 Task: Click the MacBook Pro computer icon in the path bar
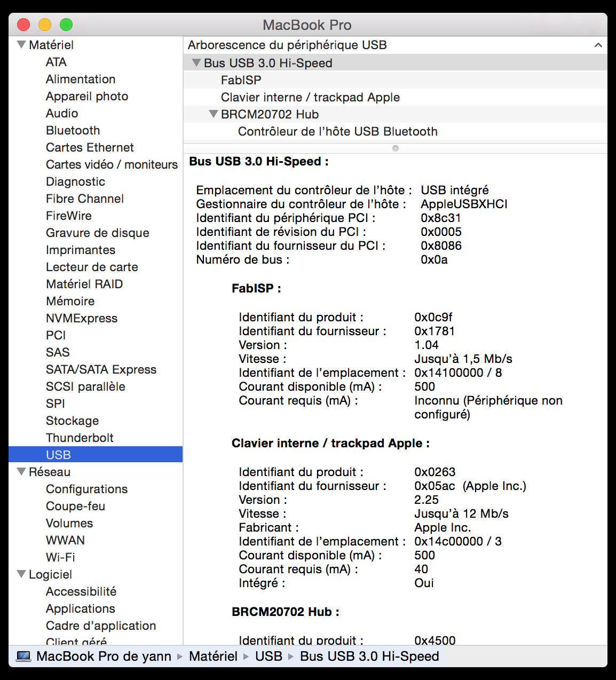[23, 657]
